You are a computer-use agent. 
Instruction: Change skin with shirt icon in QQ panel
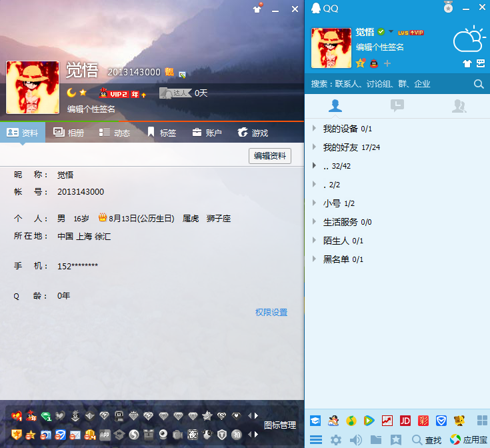coord(467,64)
